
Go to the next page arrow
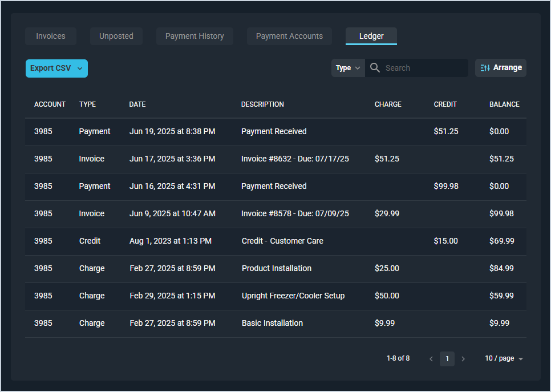(x=463, y=359)
